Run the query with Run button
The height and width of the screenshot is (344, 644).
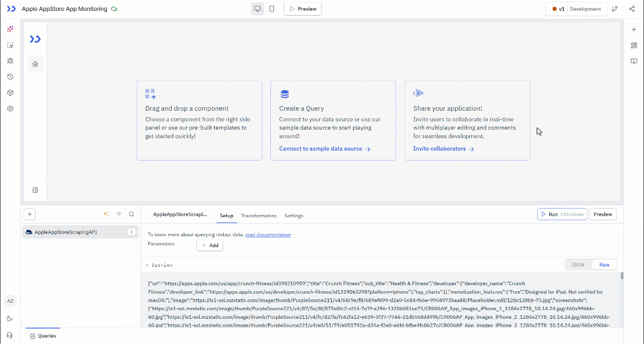(x=562, y=214)
